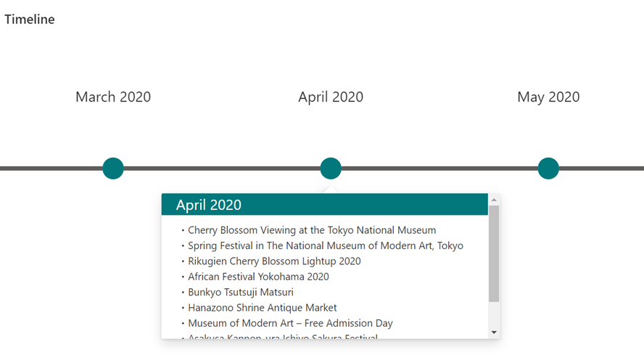Click the timeline line between March and April

[222, 168]
